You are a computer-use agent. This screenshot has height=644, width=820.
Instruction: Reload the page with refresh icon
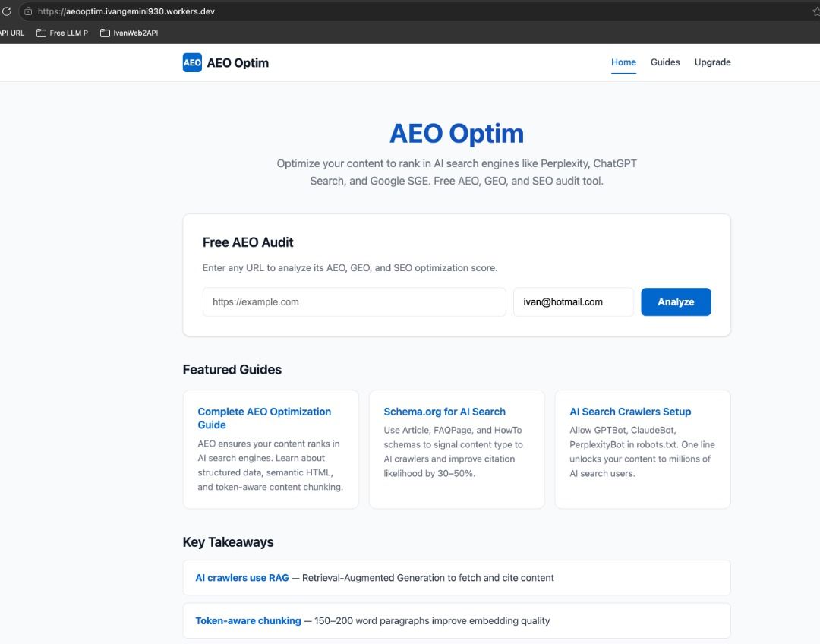6,11
